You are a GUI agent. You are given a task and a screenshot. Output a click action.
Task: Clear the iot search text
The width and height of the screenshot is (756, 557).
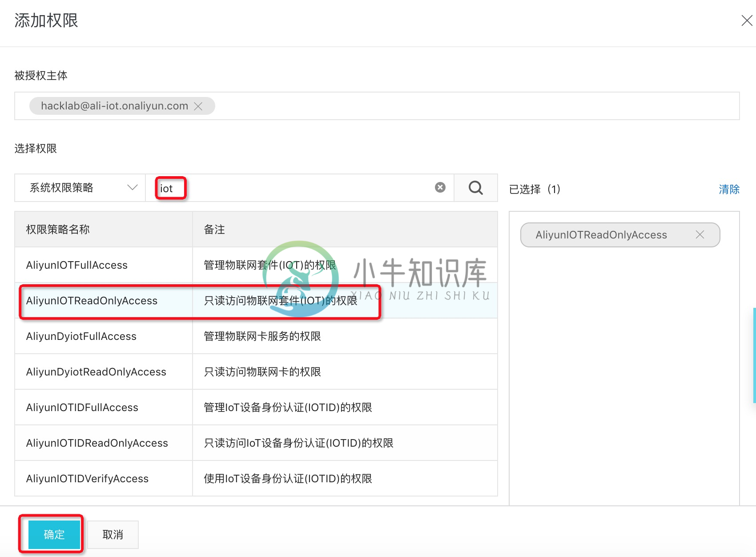coord(440,187)
